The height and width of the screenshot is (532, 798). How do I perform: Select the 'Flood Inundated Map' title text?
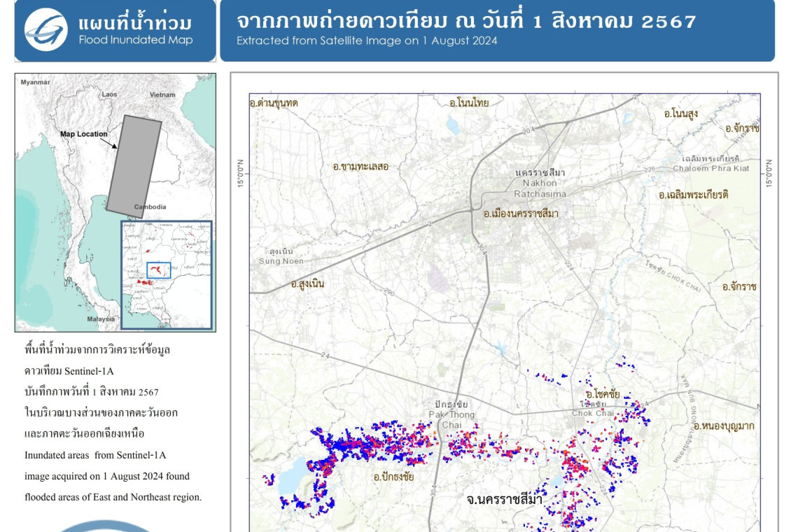pos(135,40)
